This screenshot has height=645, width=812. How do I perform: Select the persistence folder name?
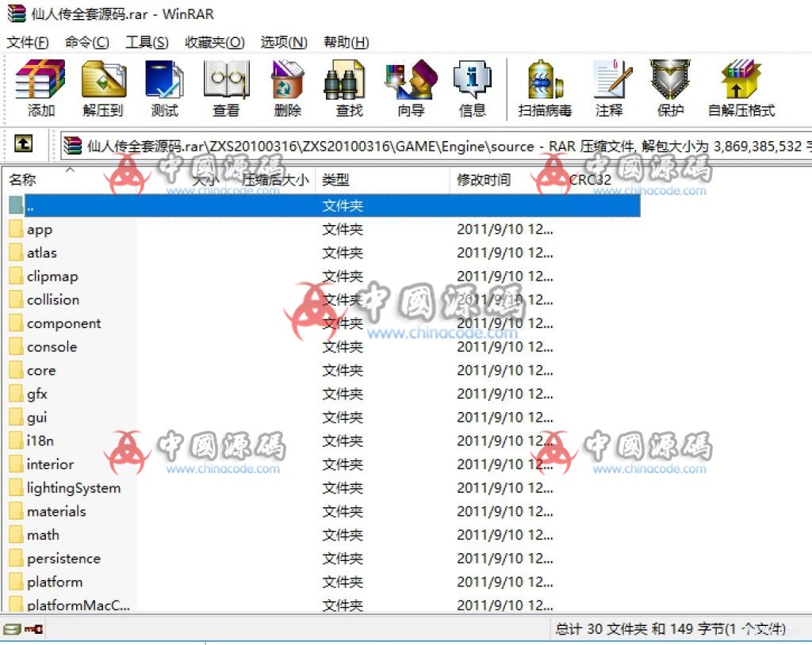point(63,558)
